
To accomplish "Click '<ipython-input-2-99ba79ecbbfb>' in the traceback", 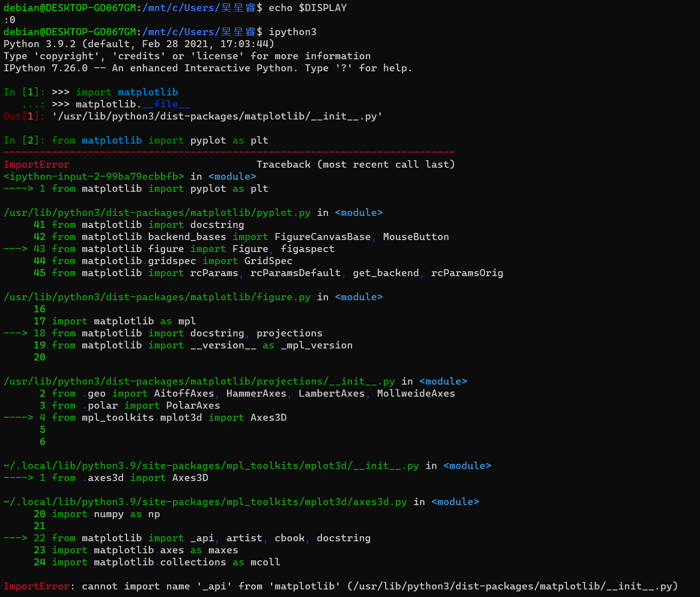I will click(x=94, y=176).
